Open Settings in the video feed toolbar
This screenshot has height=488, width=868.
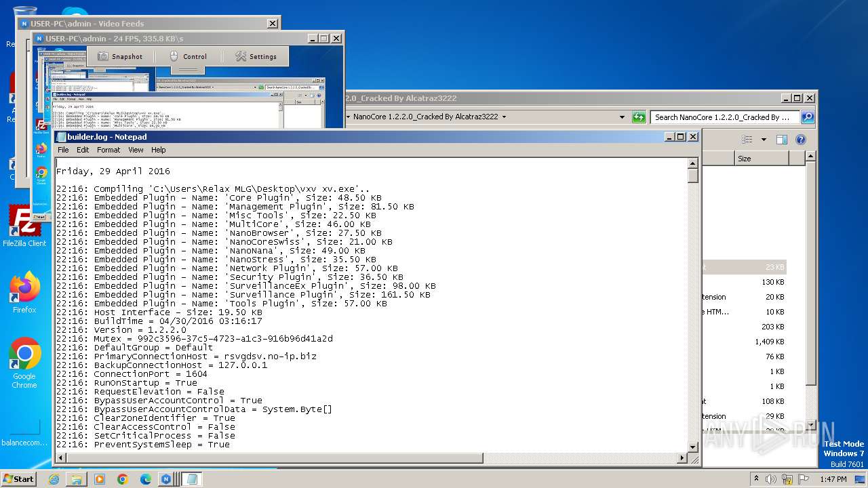pos(256,56)
